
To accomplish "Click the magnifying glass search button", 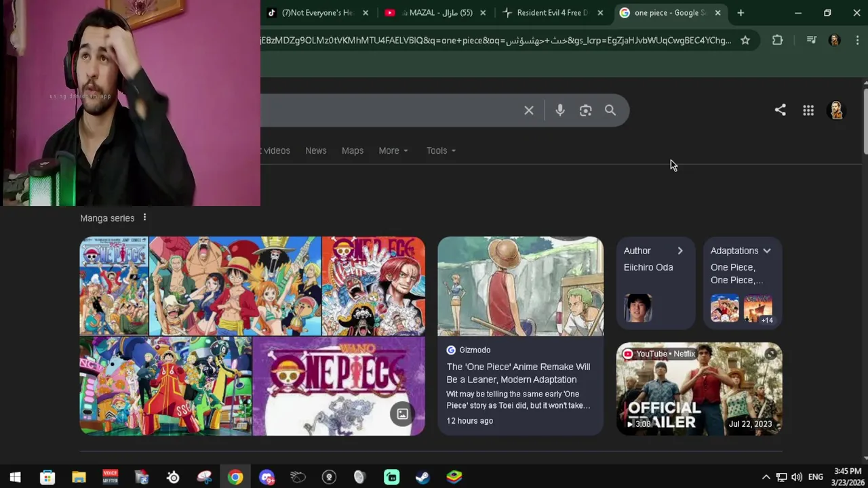I will click(610, 110).
